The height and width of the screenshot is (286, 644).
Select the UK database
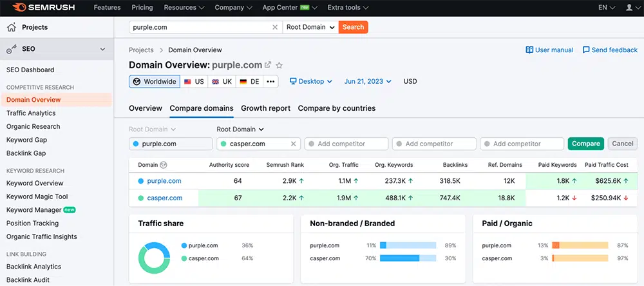click(222, 81)
